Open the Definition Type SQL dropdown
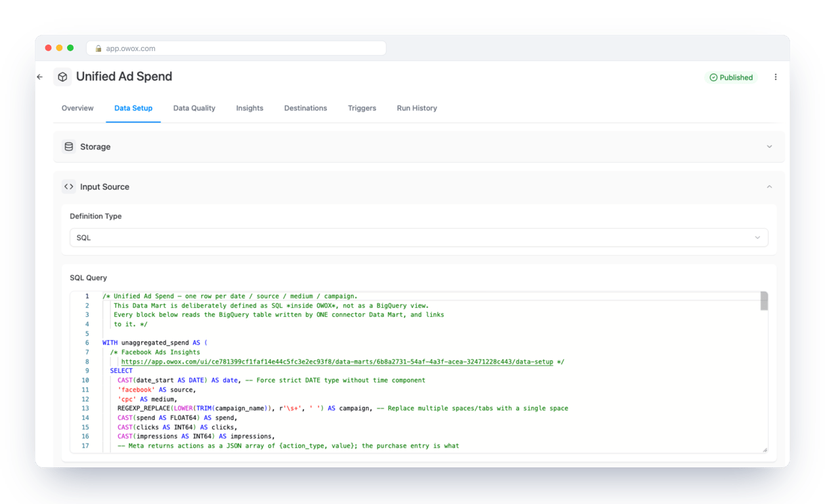This screenshot has height=504, width=825. click(x=419, y=238)
